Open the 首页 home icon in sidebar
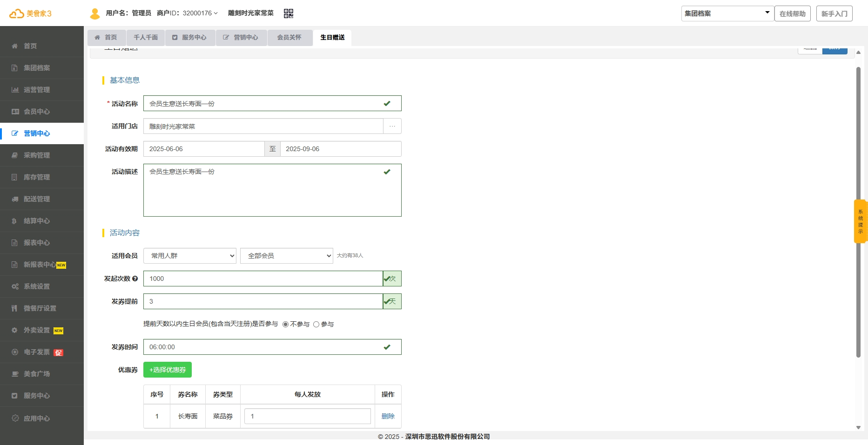The image size is (868, 445). (15, 46)
